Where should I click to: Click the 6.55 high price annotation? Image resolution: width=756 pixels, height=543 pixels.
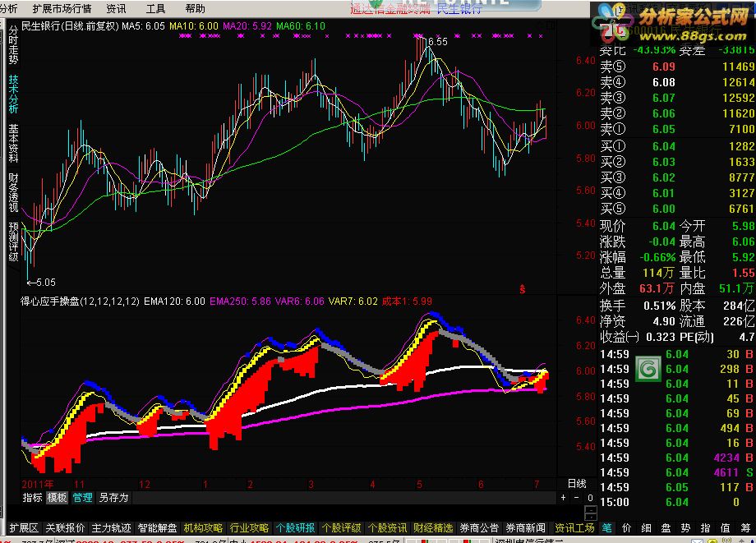pos(438,42)
